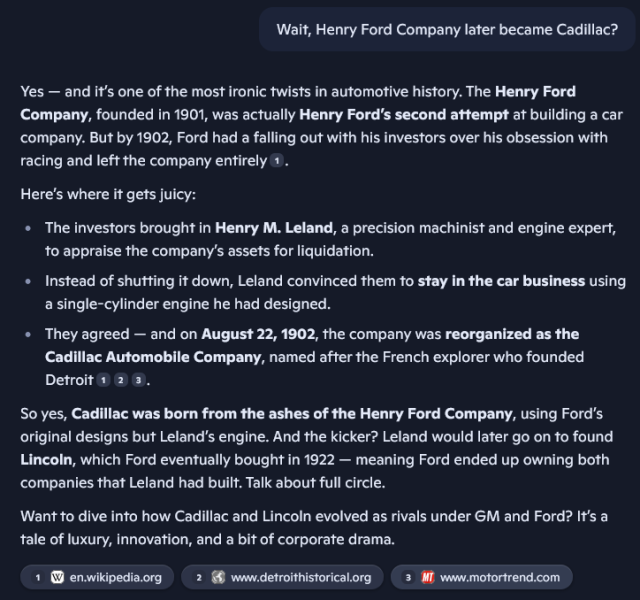Viewport: 640px width, 600px height.
Task: Click the bold date August 22, 1902
Action: click(258, 334)
